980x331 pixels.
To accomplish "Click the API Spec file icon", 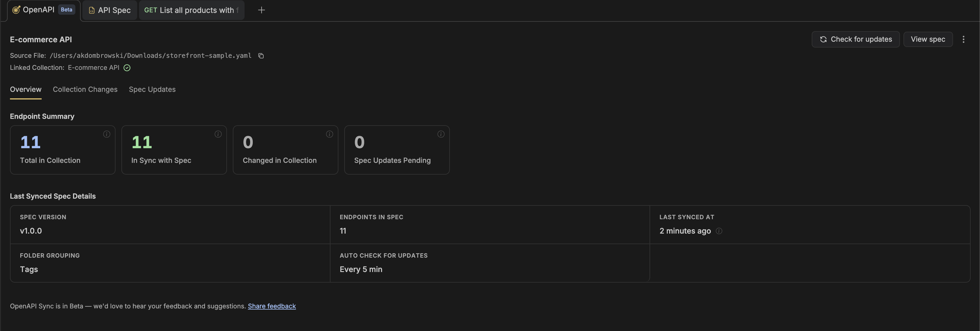I will pos(91,10).
